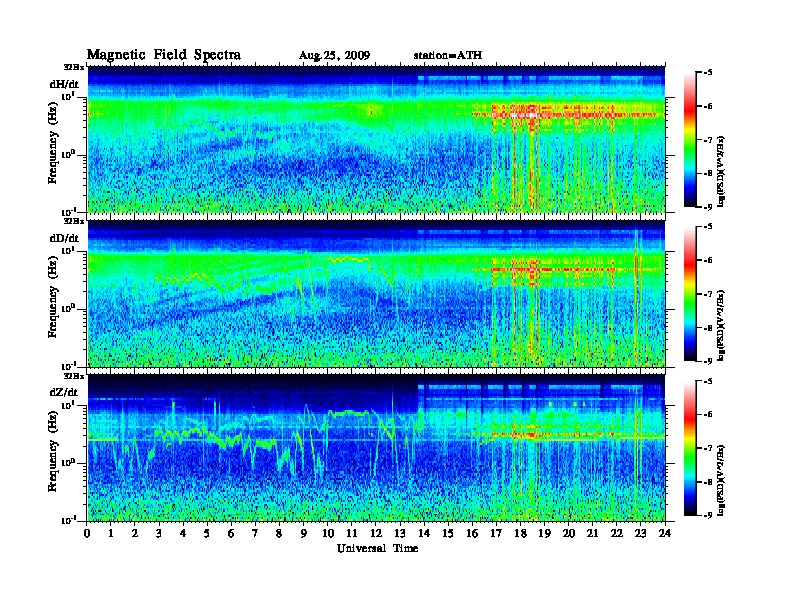This screenshot has width=792, height=612.
Task: Click the "Magnetic Field Spectra" plot title
Action: pos(164,55)
